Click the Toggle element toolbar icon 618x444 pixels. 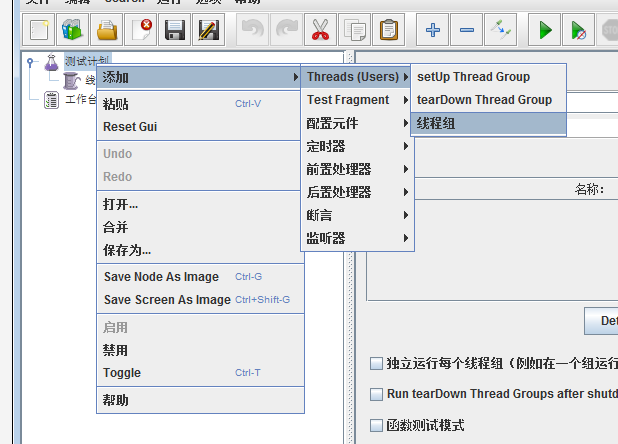coord(501,30)
